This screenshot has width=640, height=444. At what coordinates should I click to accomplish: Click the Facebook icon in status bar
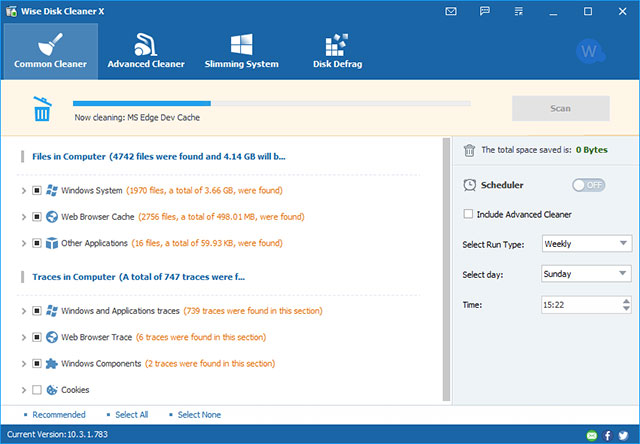click(x=607, y=435)
